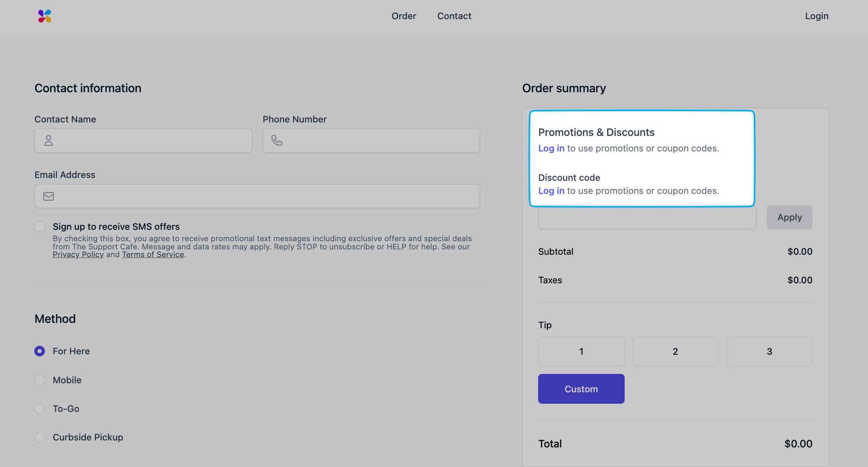
Task: Click the colorful logo in header
Action: click(x=45, y=16)
